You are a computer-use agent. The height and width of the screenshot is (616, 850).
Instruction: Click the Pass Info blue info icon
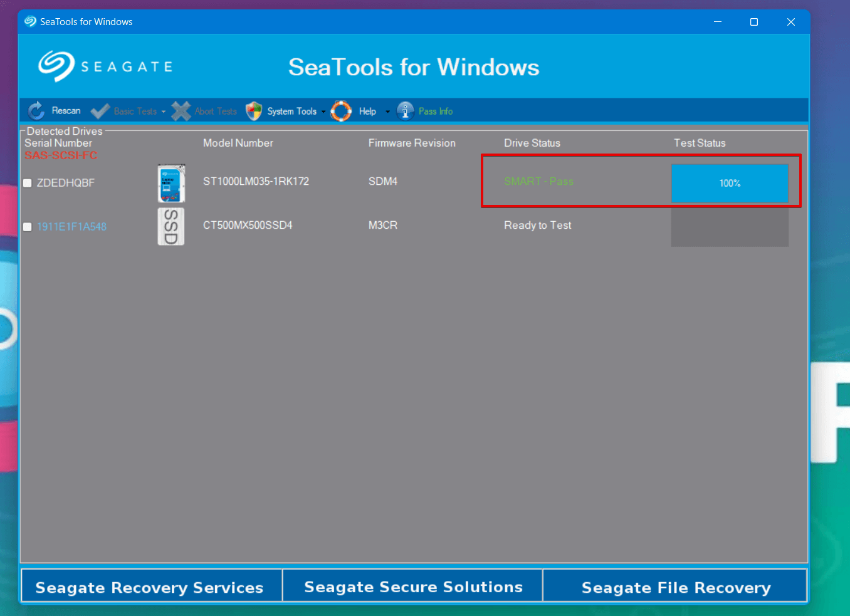tap(406, 111)
